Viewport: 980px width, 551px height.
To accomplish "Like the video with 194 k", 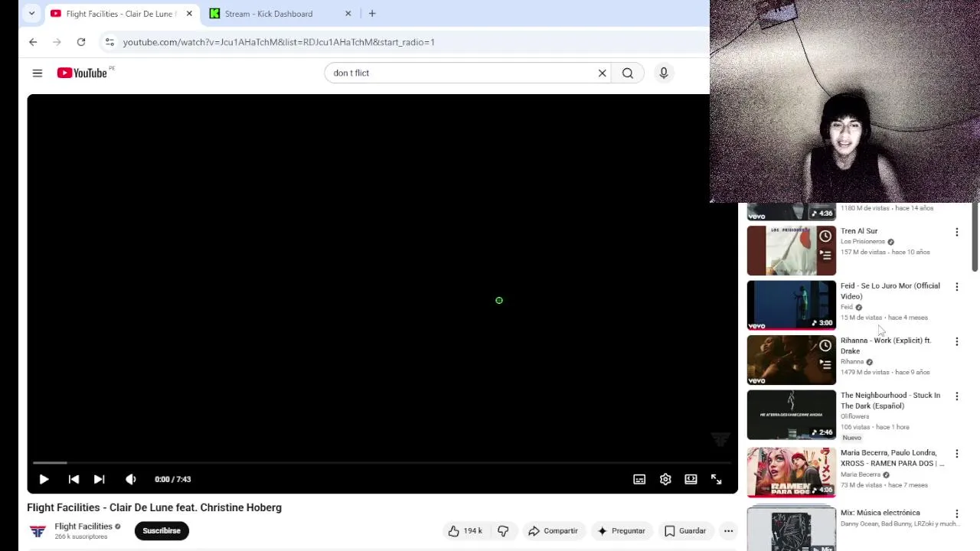I will (x=465, y=530).
